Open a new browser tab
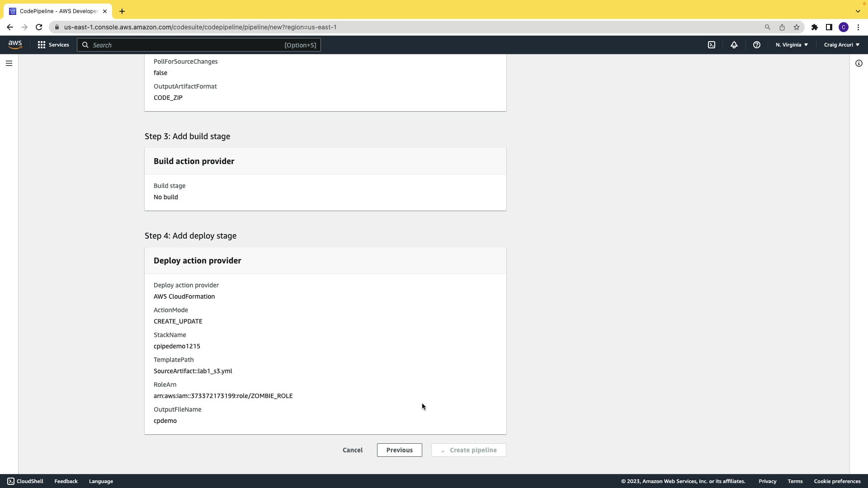 (x=122, y=11)
